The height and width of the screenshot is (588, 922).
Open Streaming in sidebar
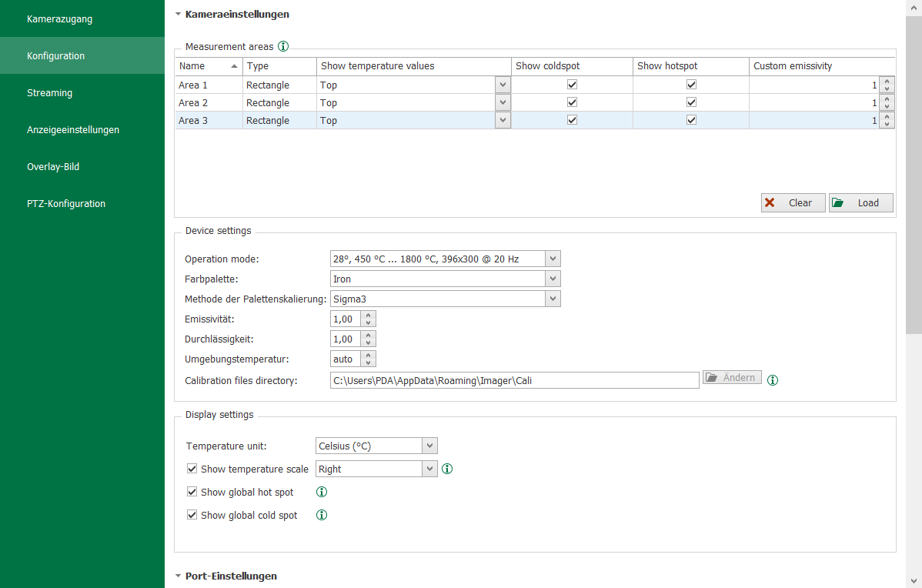pos(82,93)
